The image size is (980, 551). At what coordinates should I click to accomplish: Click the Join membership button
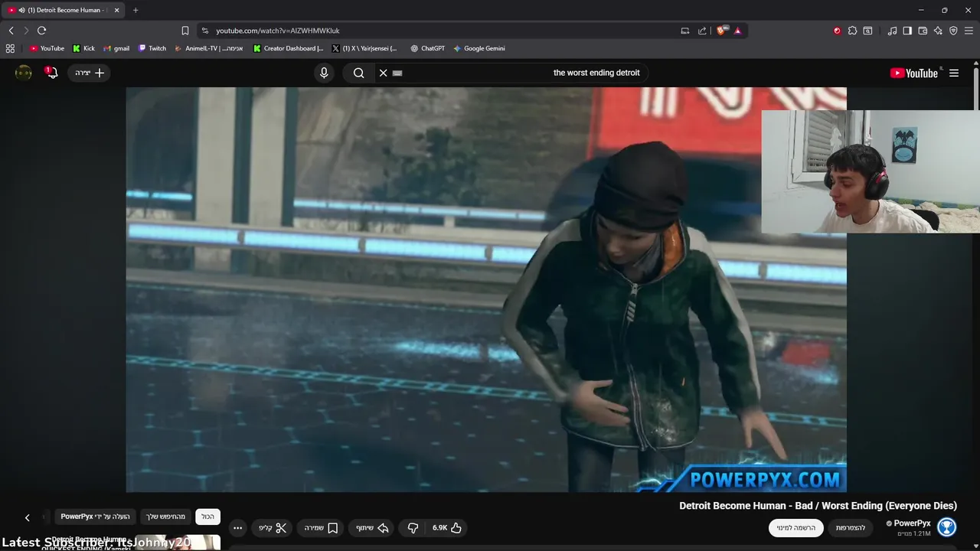[x=851, y=528]
